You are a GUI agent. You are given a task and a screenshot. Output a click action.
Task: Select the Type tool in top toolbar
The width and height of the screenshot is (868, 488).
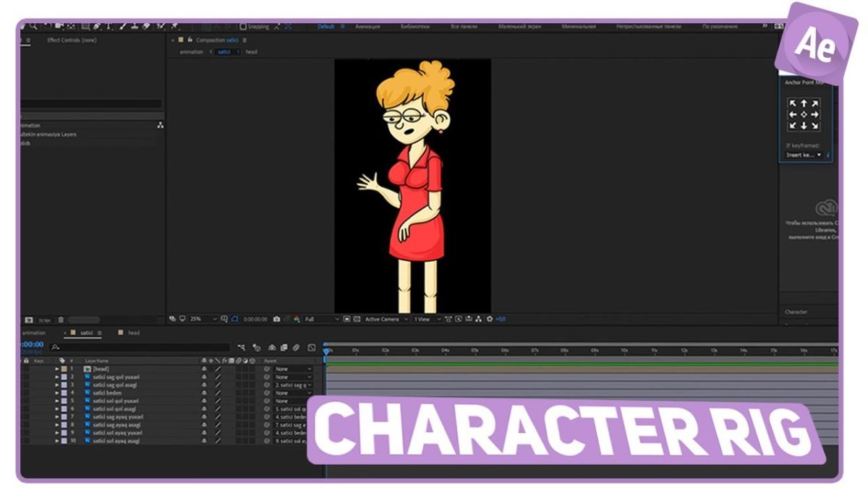[109, 26]
